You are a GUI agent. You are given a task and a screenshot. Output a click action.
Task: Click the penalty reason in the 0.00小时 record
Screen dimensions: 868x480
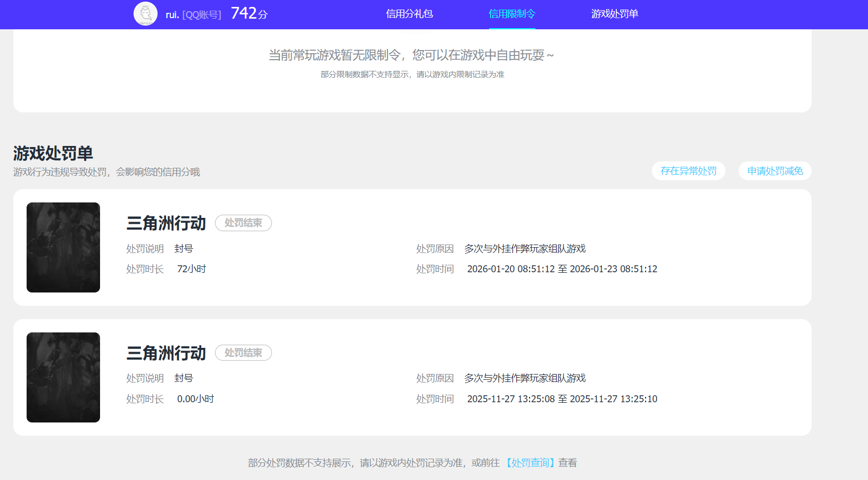pyautogui.click(x=525, y=378)
